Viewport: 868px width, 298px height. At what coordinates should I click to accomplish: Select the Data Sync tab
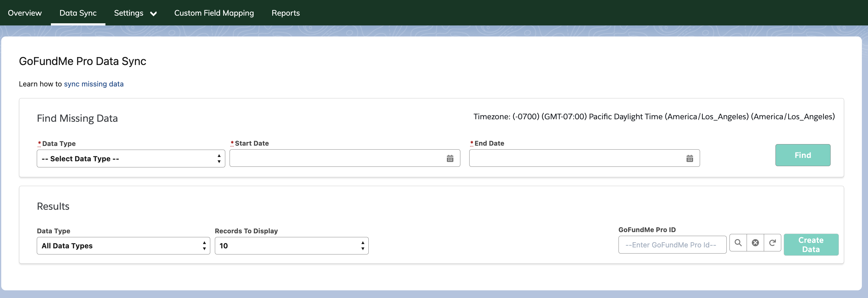[78, 13]
